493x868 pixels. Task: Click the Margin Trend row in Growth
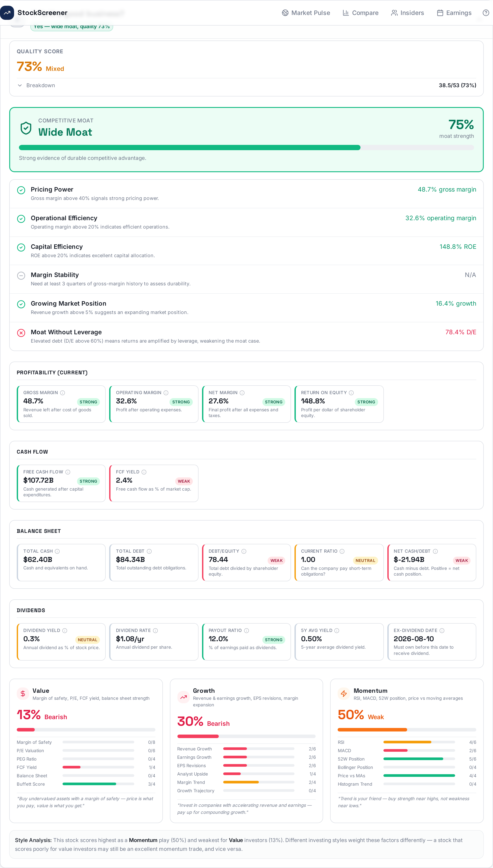point(246,782)
